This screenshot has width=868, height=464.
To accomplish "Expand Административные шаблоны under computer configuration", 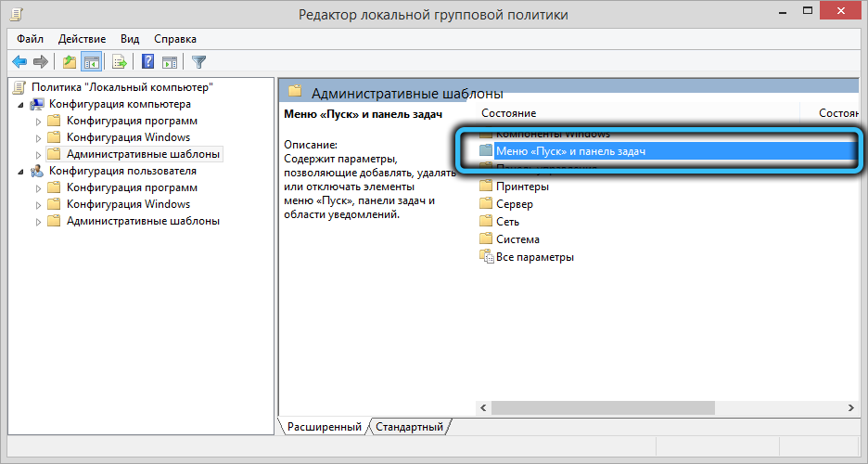I will (38, 155).
